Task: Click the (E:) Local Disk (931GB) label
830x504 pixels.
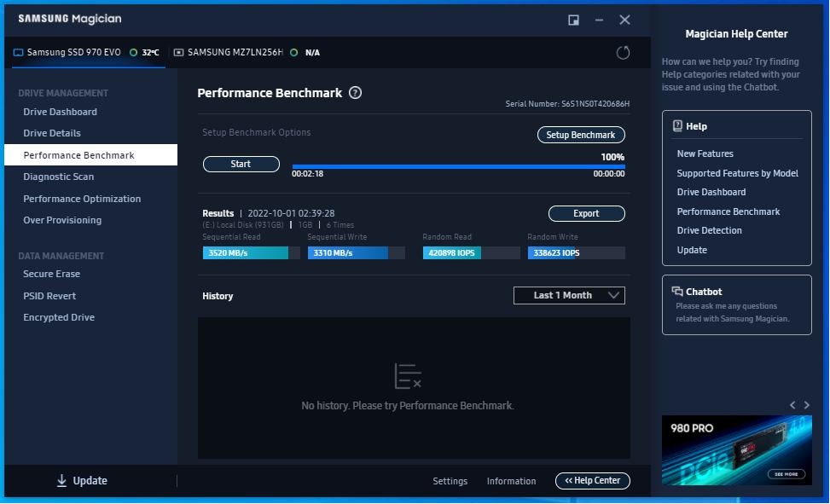Action: (x=243, y=225)
